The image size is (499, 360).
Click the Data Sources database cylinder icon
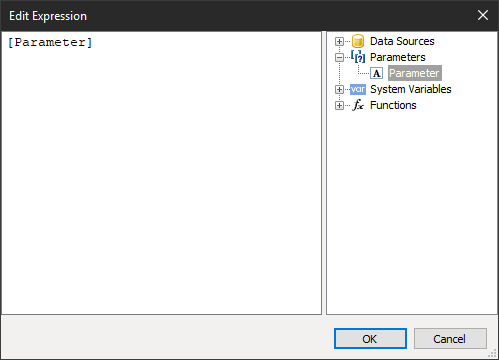[358, 41]
